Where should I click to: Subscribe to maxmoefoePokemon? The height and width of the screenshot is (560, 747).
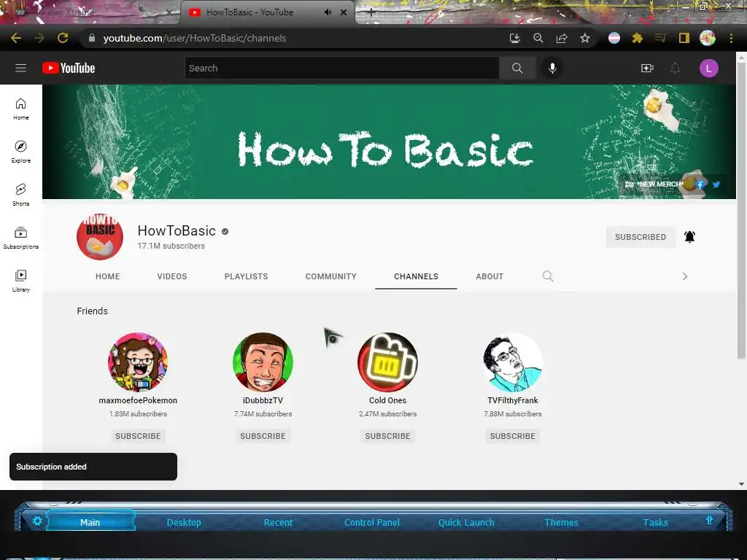pos(138,436)
